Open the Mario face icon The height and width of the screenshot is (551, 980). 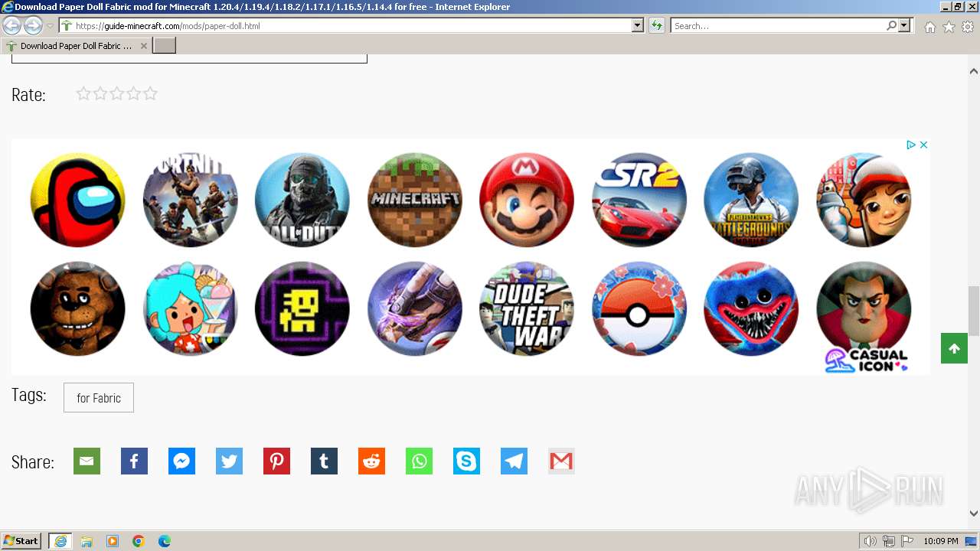(x=527, y=200)
